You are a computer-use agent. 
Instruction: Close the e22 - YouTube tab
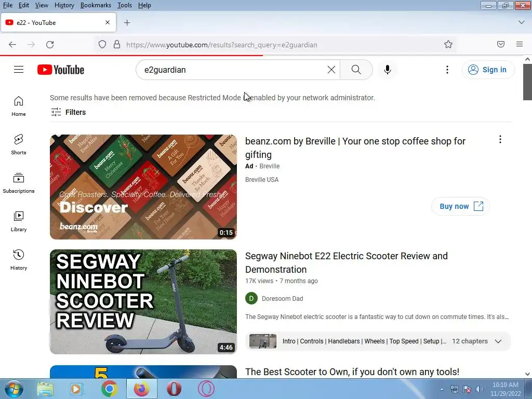[x=108, y=23]
